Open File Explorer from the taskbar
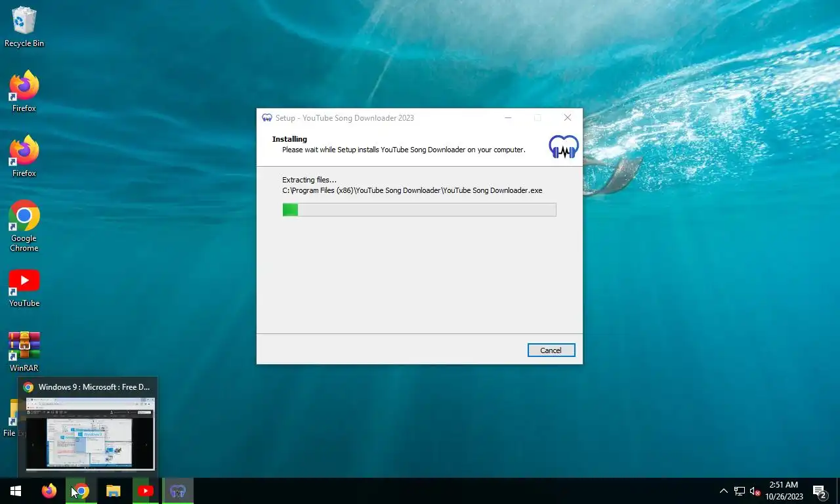 (114, 491)
